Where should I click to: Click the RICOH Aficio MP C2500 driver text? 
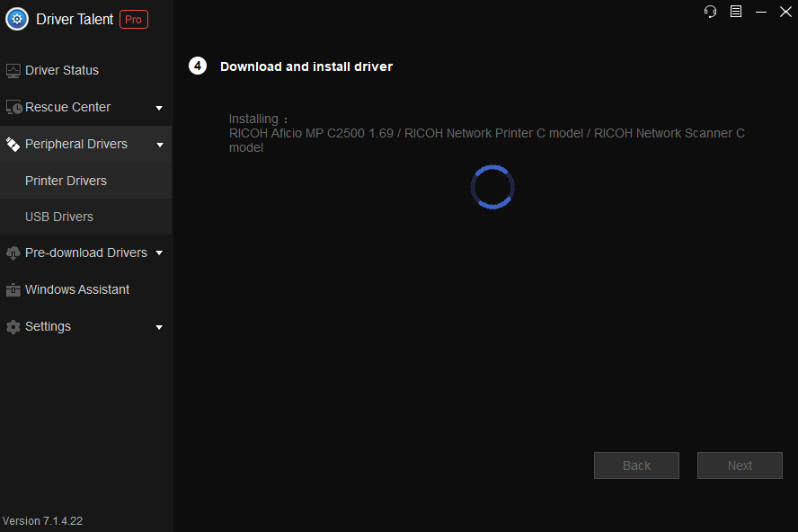coord(486,140)
